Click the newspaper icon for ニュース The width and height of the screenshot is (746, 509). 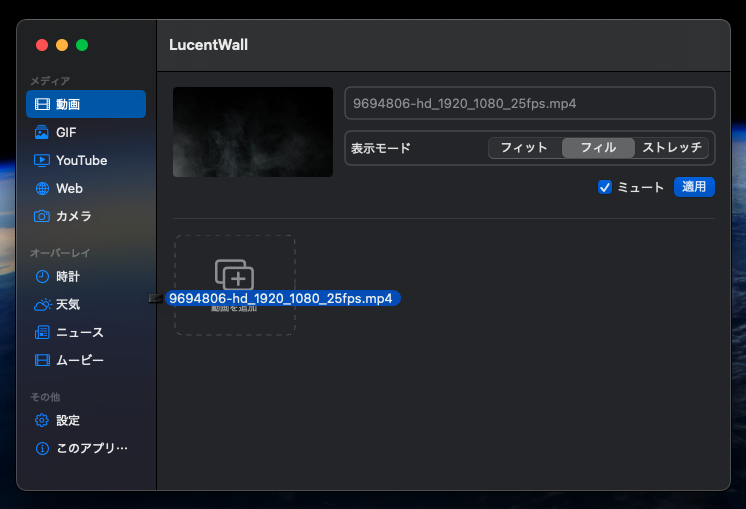click(42, 332)
